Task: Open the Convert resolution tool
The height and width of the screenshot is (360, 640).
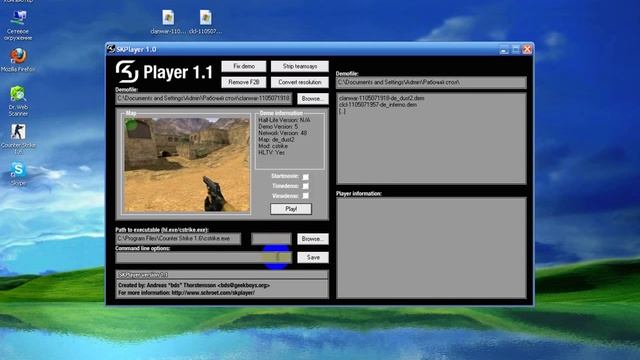Action: [x=300, y=82]
